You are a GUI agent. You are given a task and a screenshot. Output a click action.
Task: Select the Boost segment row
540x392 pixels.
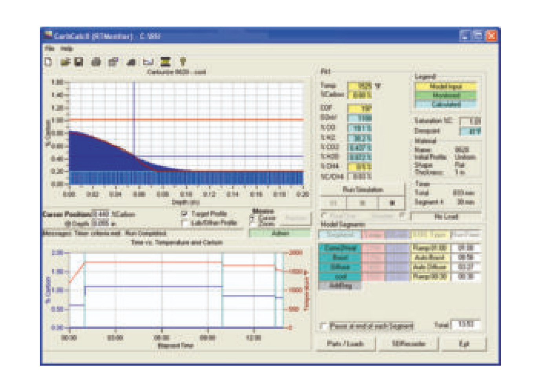(340, 258)
